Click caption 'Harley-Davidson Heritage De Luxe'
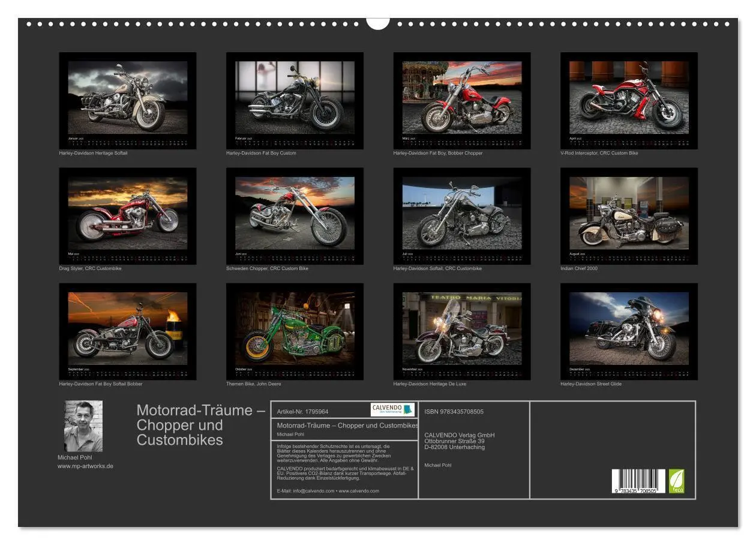 [x=430, y=384]
